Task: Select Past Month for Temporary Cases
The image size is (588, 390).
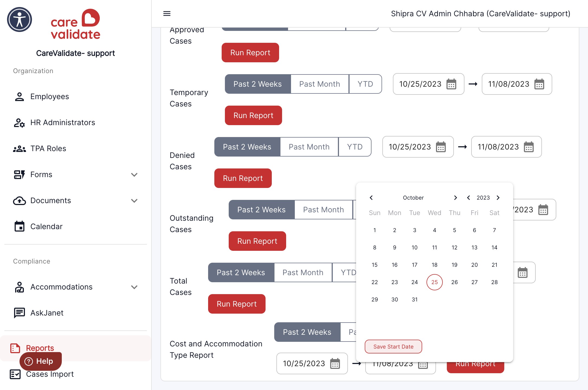Action: coord(320,84)
